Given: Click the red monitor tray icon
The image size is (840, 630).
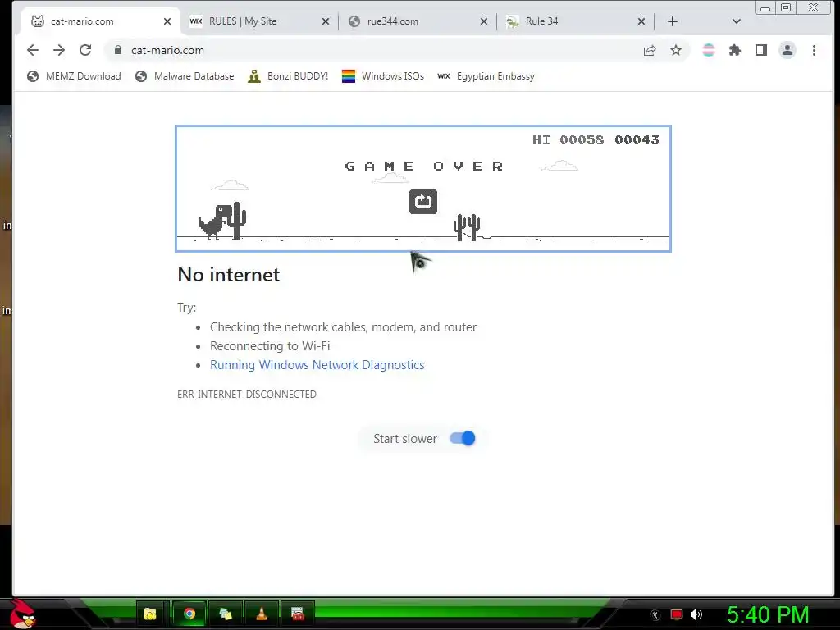Looking at the screenshot, I should coord(677,614).
